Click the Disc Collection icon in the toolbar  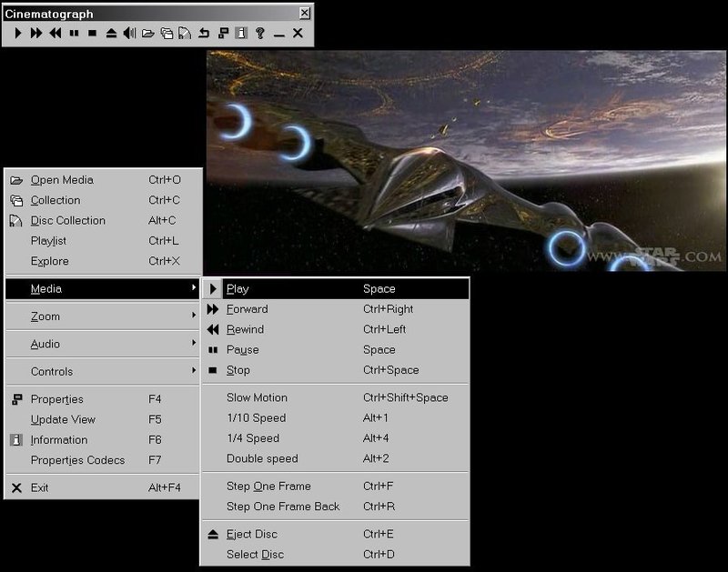point(185,33)
